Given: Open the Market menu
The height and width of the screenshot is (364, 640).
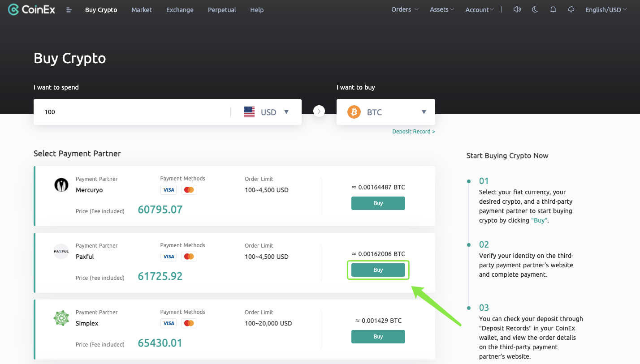Looking at the screenshot, I should [142, 9].
